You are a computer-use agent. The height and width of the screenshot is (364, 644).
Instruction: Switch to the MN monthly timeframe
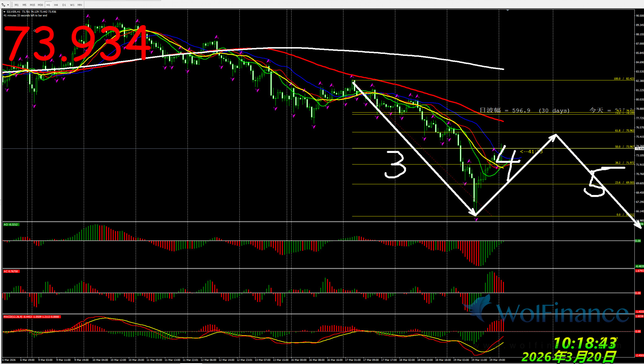coord(80,5)
